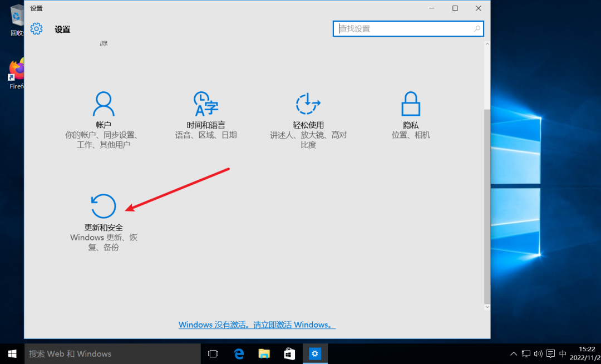This screenshot has width=601, height=364.
Task: Click the settings window vertical scrollbar thumb
Action: click(487, 206)
